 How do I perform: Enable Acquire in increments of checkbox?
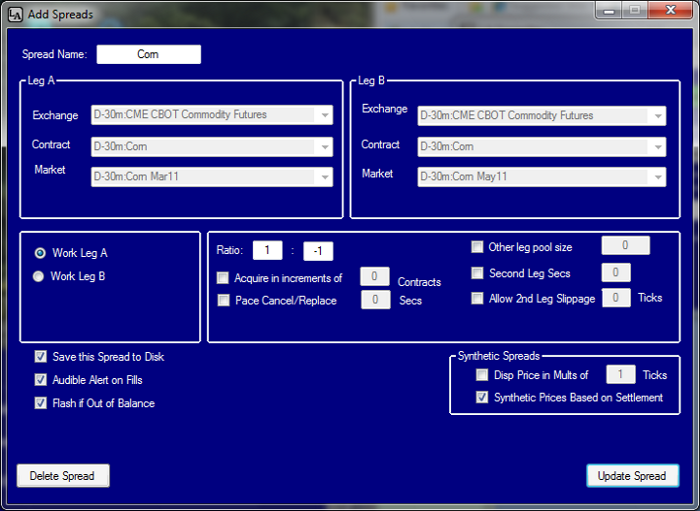[x=223, y=278]
